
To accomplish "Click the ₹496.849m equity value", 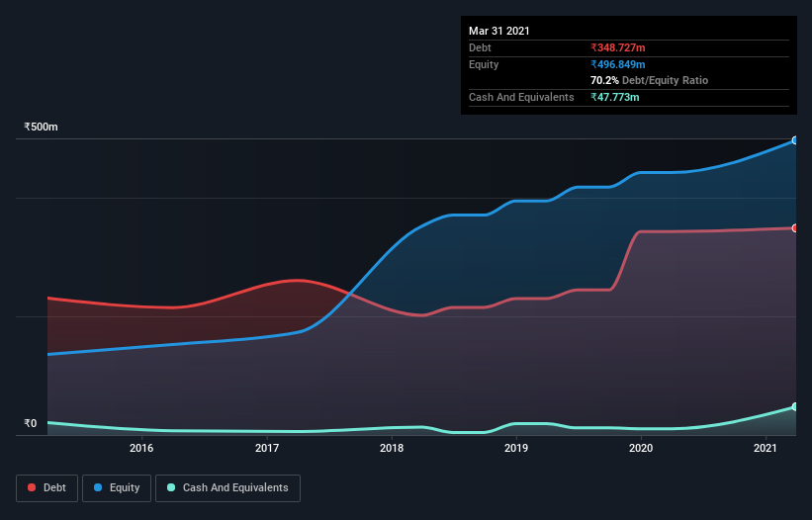I will click(618, 64).
